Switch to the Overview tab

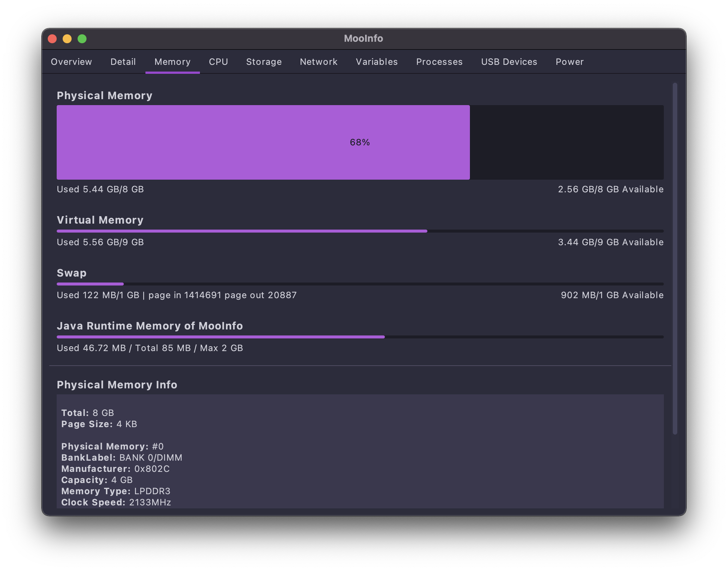71,62
